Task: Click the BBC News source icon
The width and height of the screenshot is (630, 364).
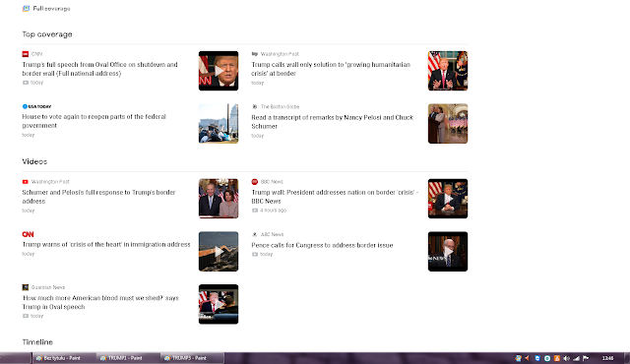Action: (254, 182)
